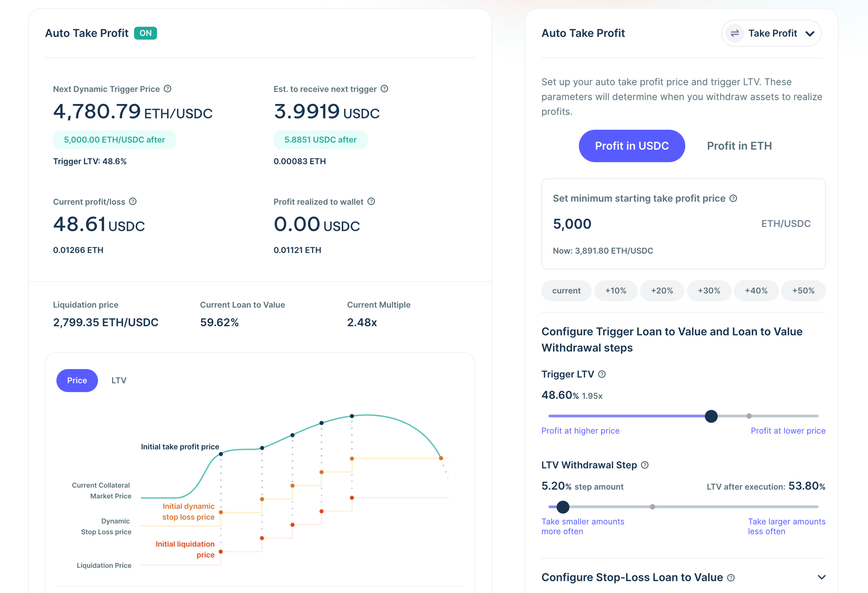Expand Configure Stop-Loss Loan to Value section

pyautogui.click(x=821, y=577)
